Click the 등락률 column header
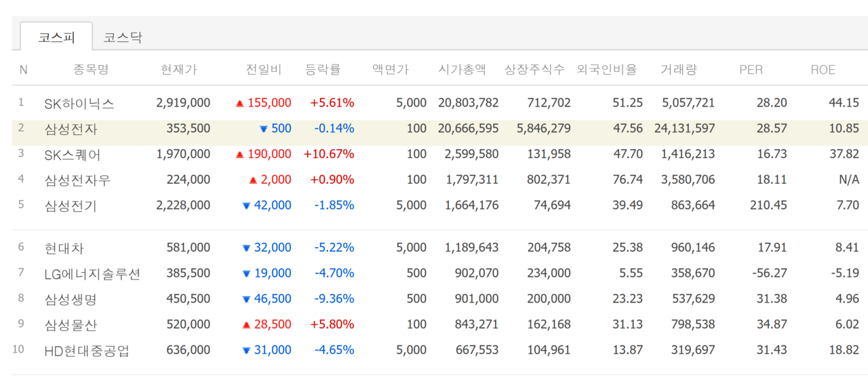Viewport: 868px width, 378px height. click(323, 69)
